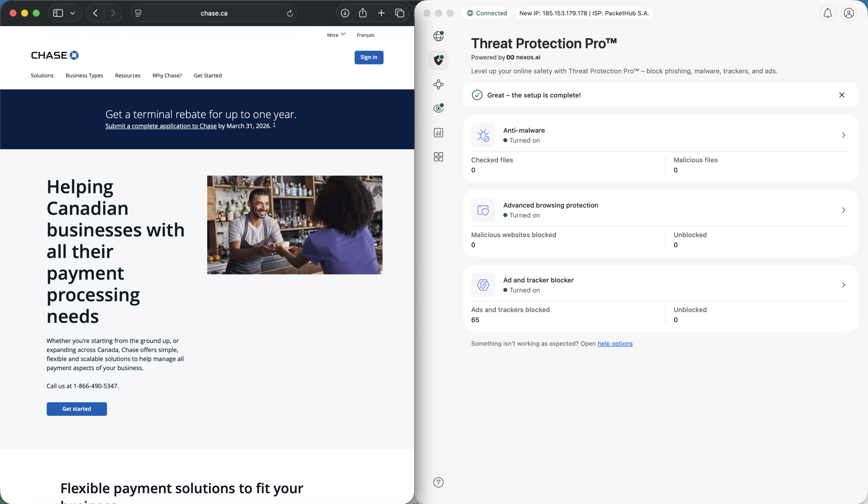Screen dimensions: 868x504
Task: Switch site language to Français
Action: (x=366, y=35)
